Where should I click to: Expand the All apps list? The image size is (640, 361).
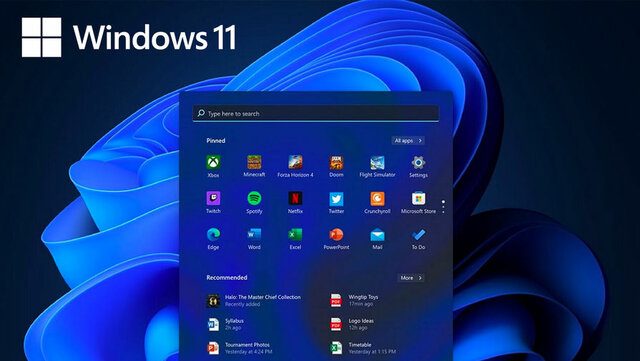(408, 140)
